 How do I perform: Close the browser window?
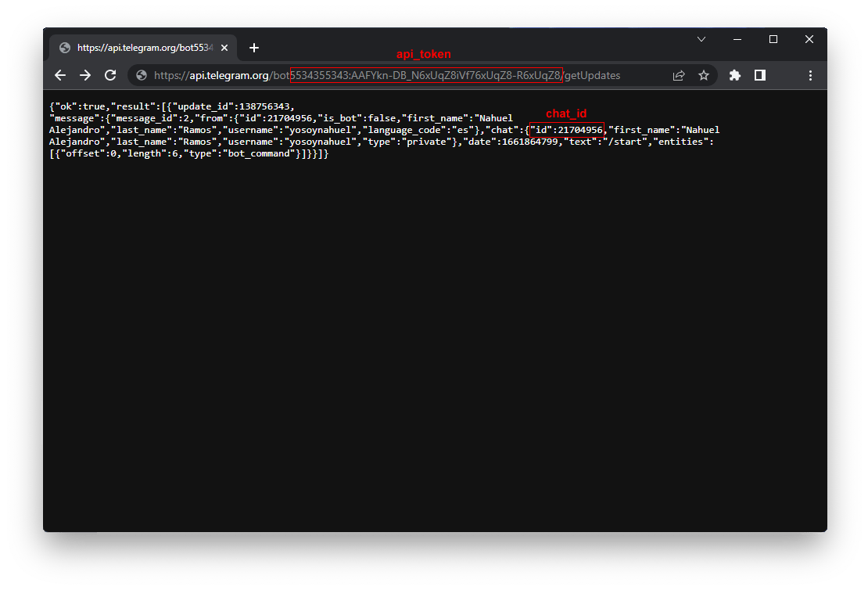click(809, 39)
